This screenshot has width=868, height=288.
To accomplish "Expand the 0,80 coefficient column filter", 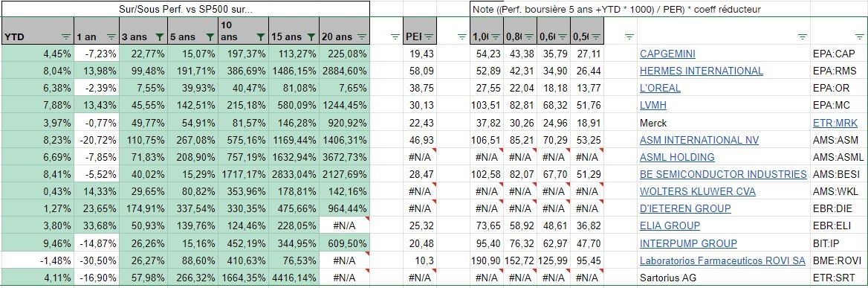I will click(x=528, y=37).
